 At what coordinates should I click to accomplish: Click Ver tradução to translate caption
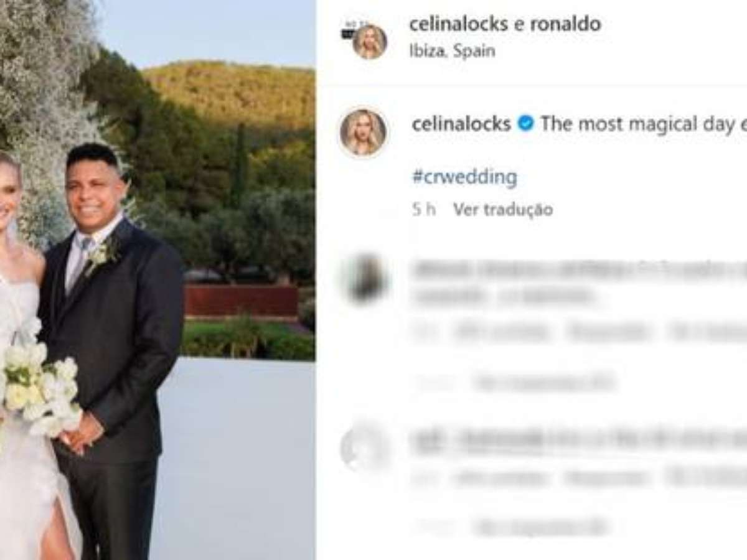(503, 210)
